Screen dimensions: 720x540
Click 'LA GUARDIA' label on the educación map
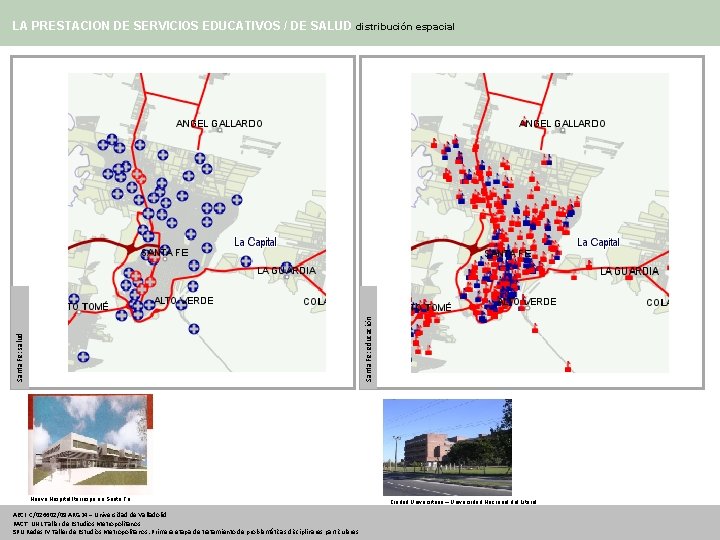[x=630, y=271]
